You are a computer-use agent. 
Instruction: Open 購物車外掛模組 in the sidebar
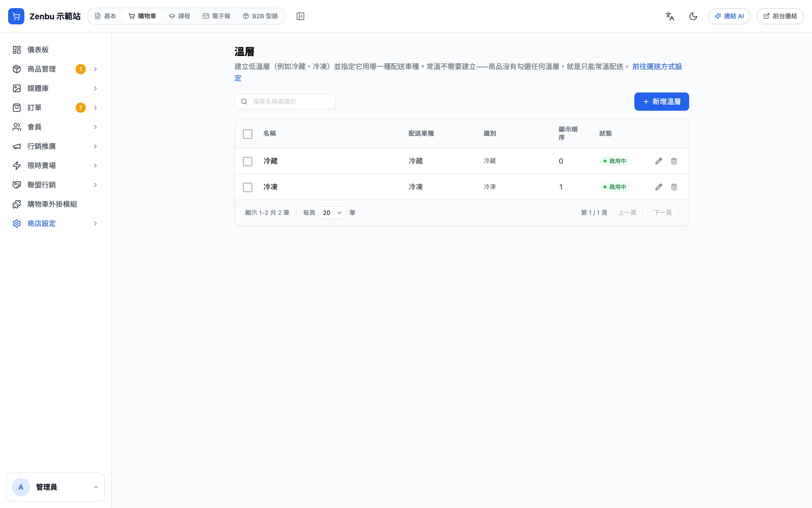click(55, 204)
